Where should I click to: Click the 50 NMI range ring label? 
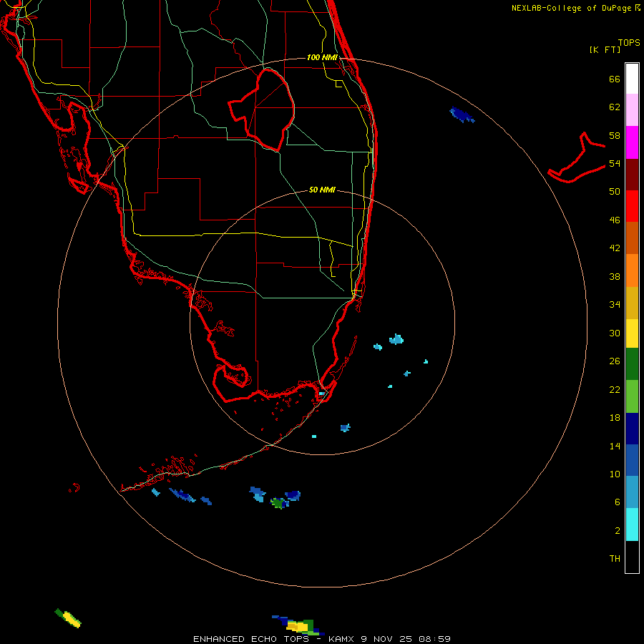point(322,190)
